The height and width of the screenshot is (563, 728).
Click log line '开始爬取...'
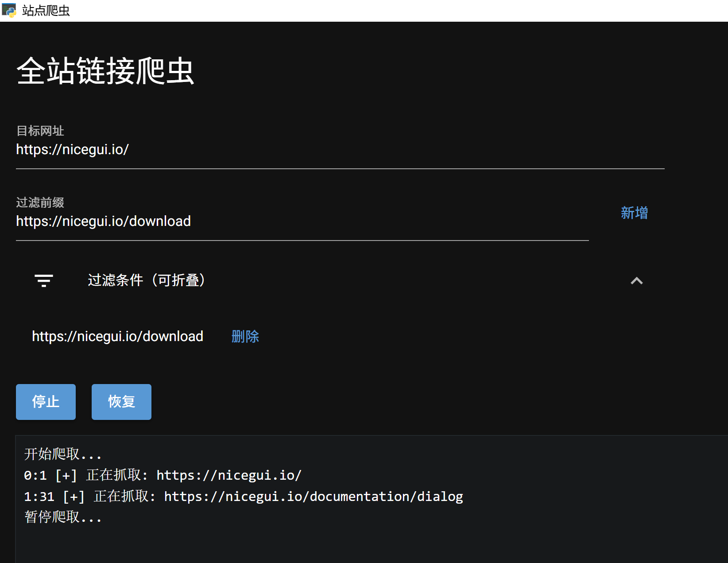click(x=63, y=454)
